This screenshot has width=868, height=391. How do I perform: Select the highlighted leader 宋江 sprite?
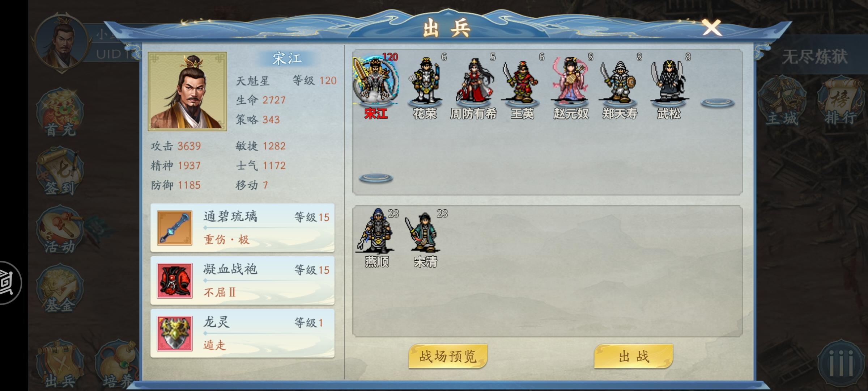[376, 85]
